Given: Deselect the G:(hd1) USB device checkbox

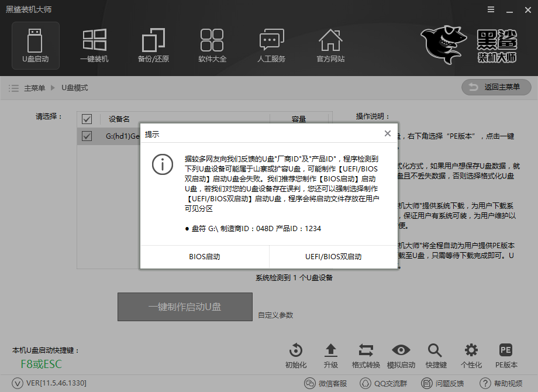Looking at the screenshot, I should [x=87, y=136].
